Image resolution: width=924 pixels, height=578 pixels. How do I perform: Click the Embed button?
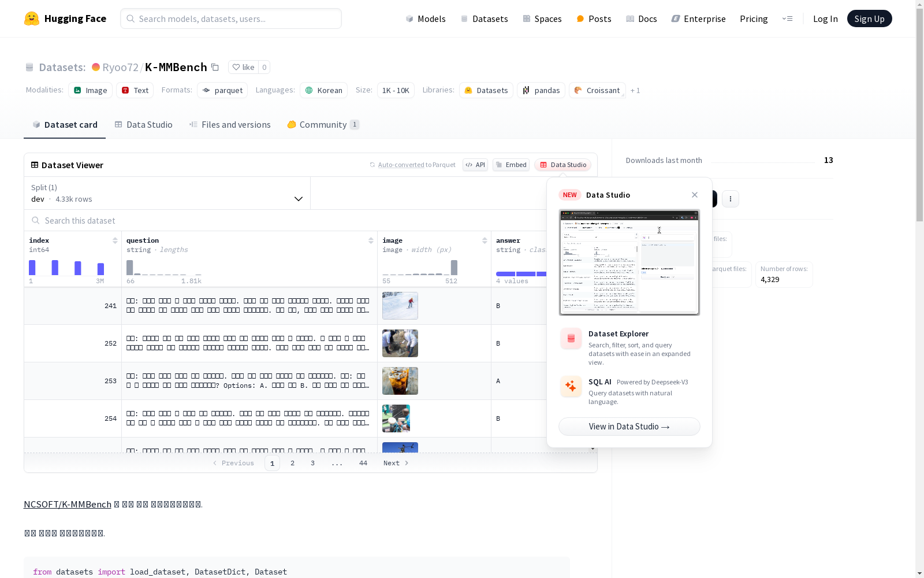pos(511,165)
